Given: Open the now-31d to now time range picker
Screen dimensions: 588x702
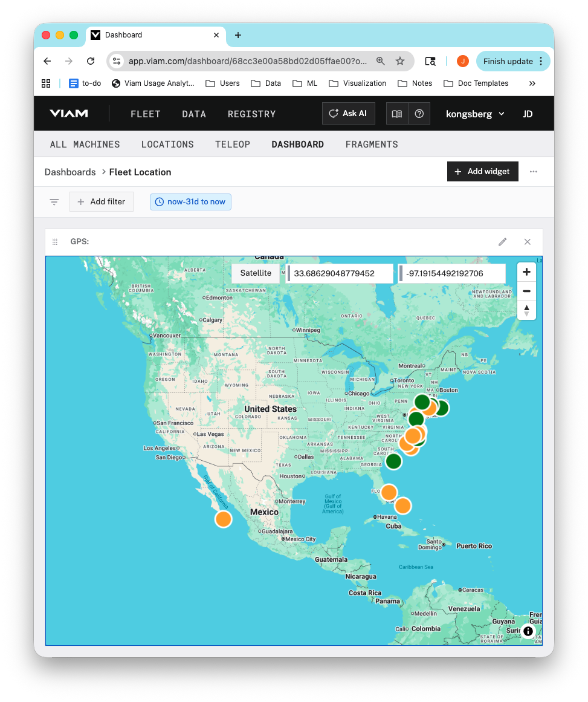Looking at the screenshot, I should click(190, 201).
